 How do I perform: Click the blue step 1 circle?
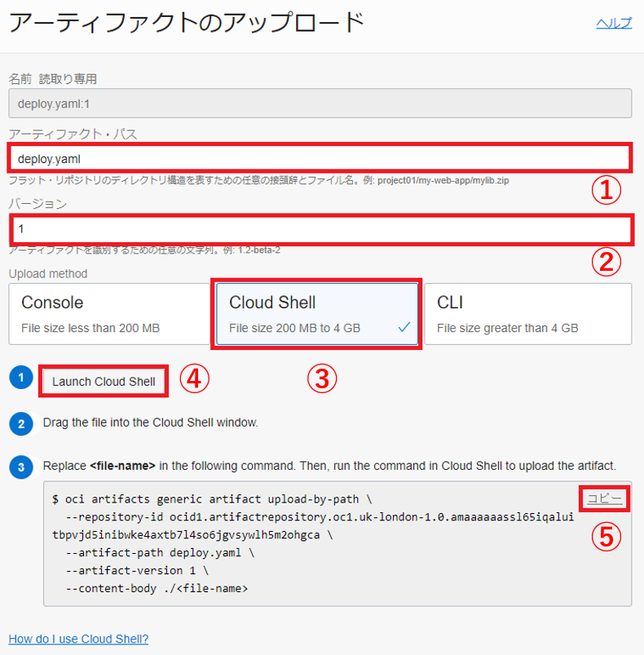[20, 379]
